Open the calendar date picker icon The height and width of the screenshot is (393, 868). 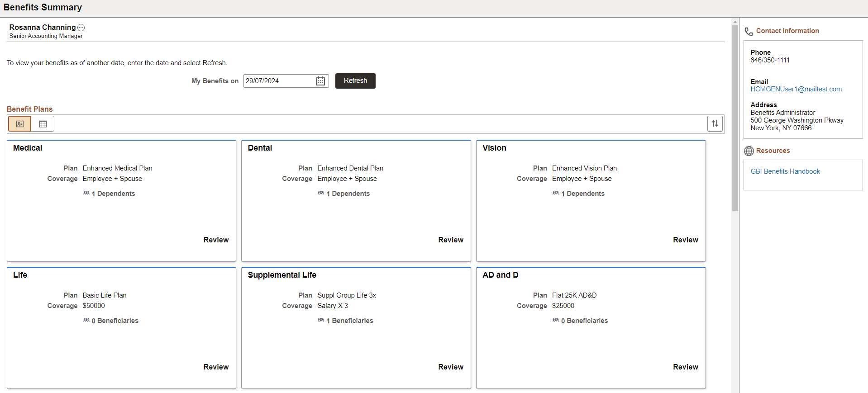(320, 81)
